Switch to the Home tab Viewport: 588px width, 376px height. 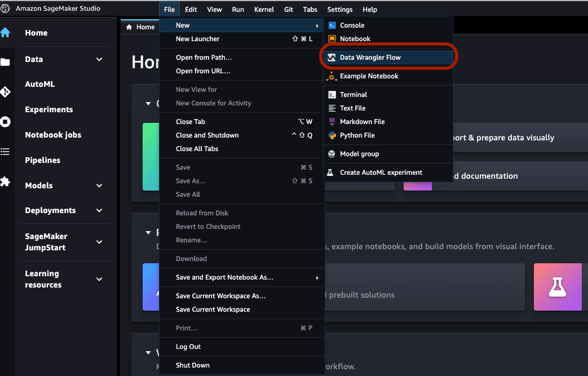tap(140, 27)
